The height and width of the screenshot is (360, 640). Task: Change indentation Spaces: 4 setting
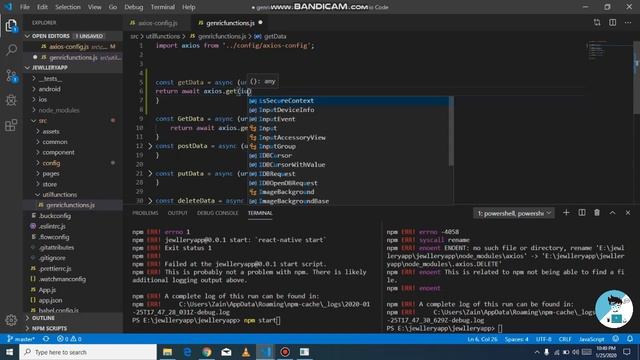point(516,339)
